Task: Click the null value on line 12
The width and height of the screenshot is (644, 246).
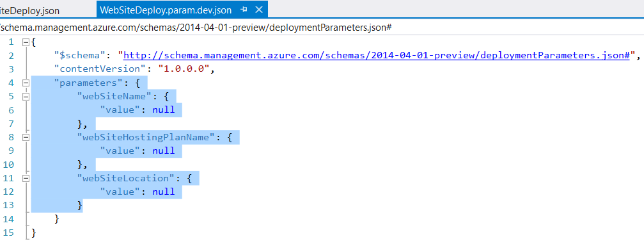Action: click(x=164, y=192)
